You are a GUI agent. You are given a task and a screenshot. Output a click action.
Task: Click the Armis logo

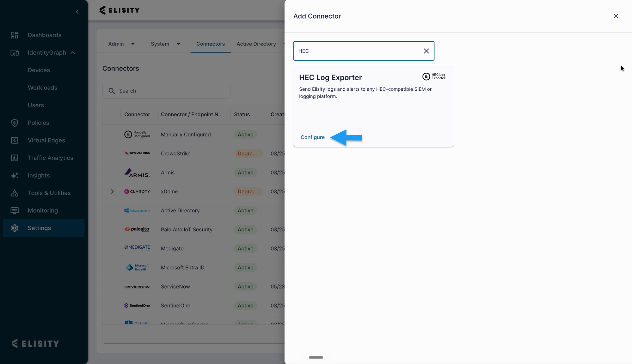pyautogui.click(x=137, y=173)
